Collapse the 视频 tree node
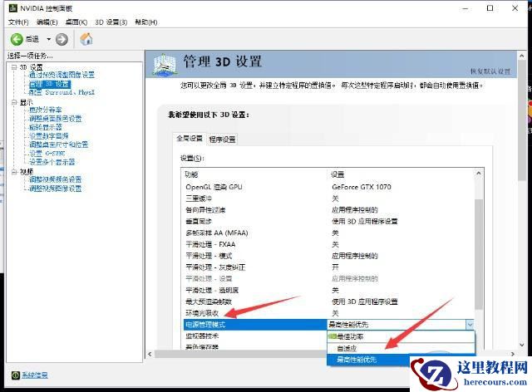The image size is (532, 392). pos(14,172)
